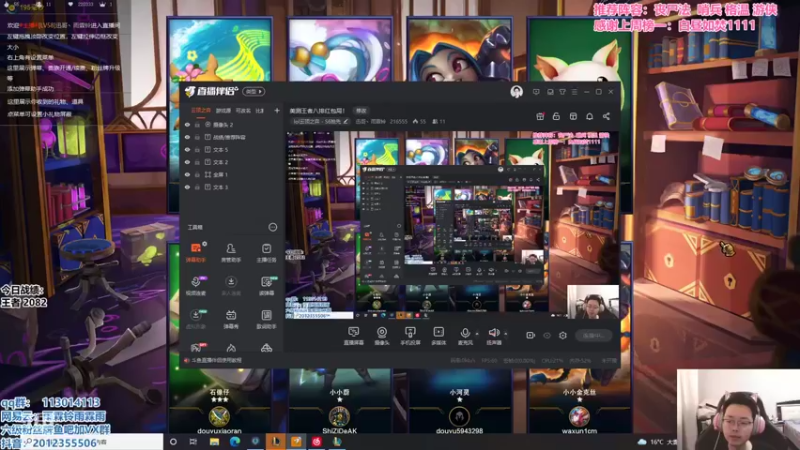Toggle the preview eye next to the gear
Viewport: 800px width, 450px height.
coord(547,335)
